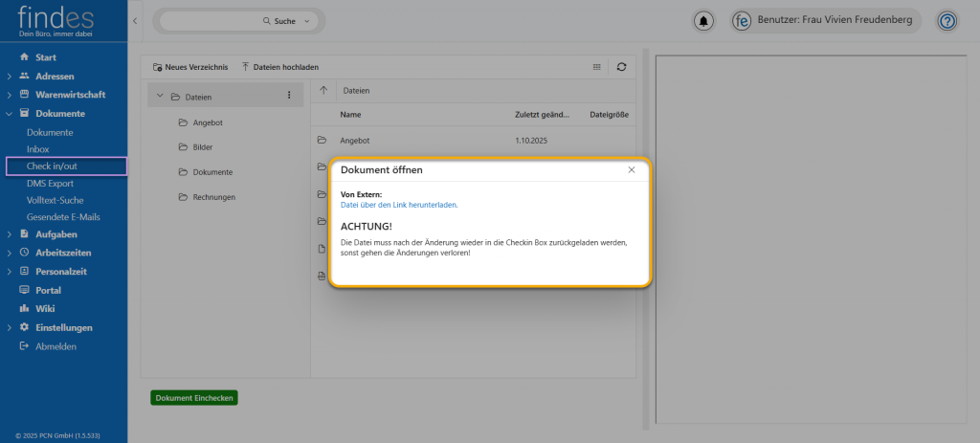
Task: Select DMS Export in the sidebar
Action: [x=50, y=183]
